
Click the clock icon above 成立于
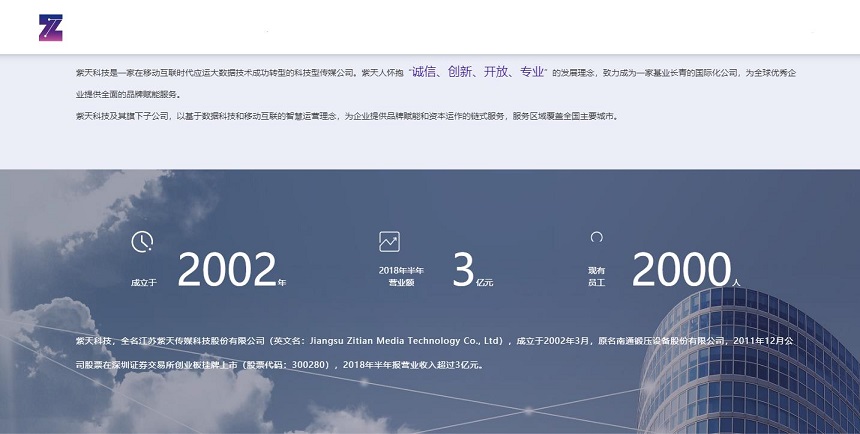point(142,242)
